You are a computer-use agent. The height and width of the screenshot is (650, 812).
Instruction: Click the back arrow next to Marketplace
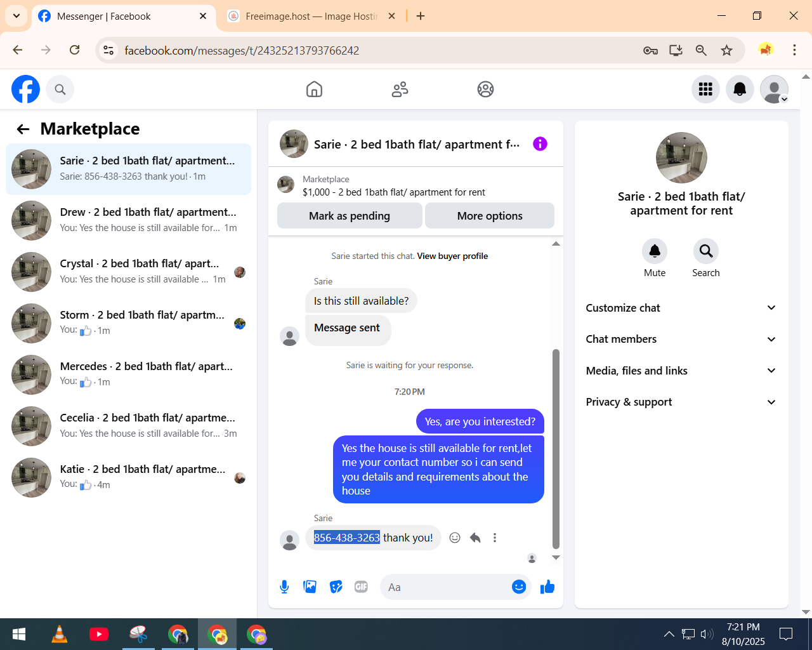tap(23, 129)
